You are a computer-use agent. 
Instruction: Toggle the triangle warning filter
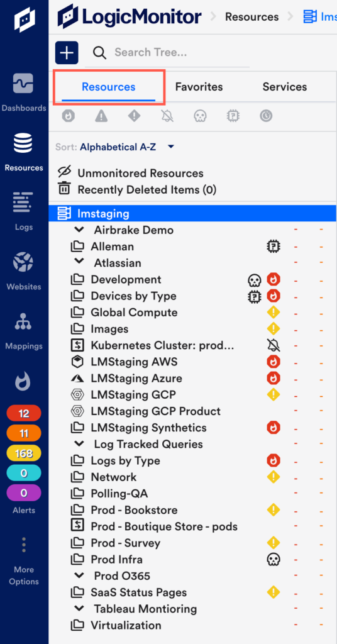pos(101,116)
